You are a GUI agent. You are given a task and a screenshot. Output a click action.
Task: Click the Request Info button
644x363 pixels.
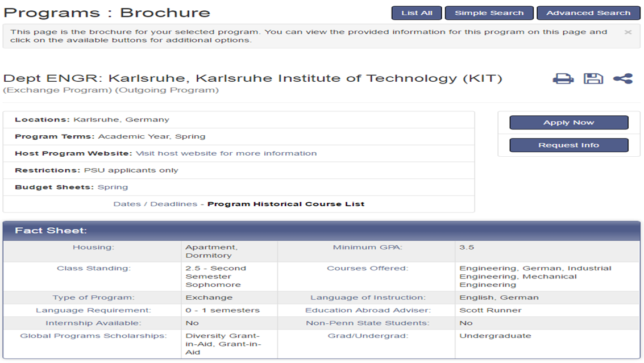pos(569,145)
